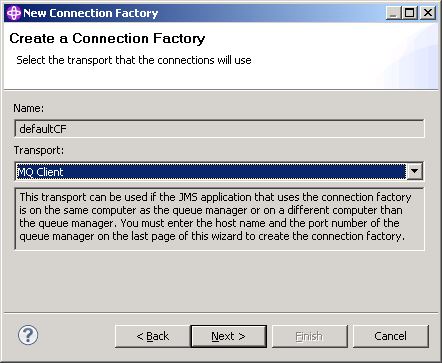Proceed with the Next button
Viewport: 442px width, 363px height.
(229, 336)
